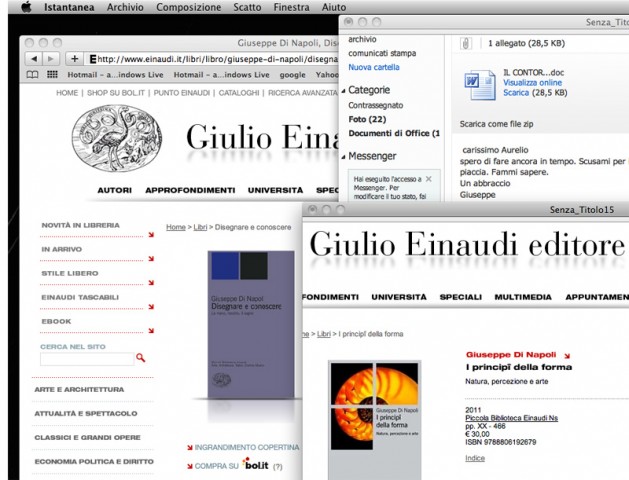Select Contrassegnato category
This screenshot has height=480, width=629.
pos(375,105)
